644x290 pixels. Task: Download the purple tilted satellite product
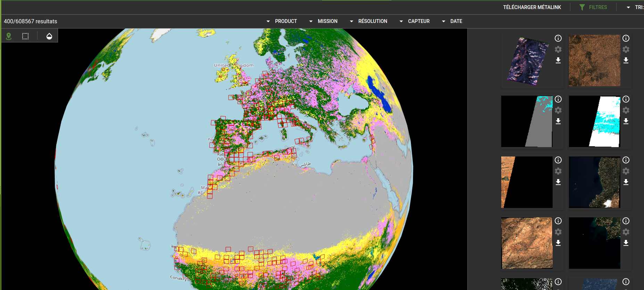(558, 61)
